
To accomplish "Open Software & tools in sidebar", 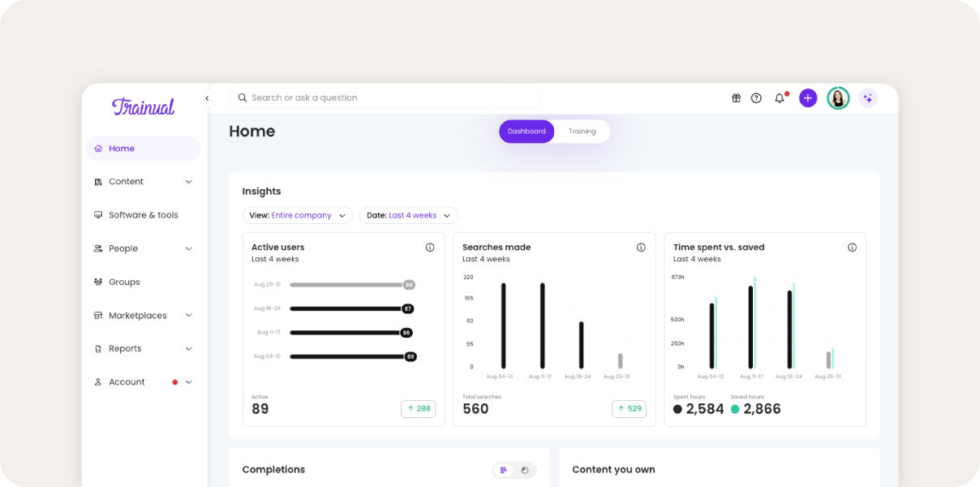I will point(143,215).
